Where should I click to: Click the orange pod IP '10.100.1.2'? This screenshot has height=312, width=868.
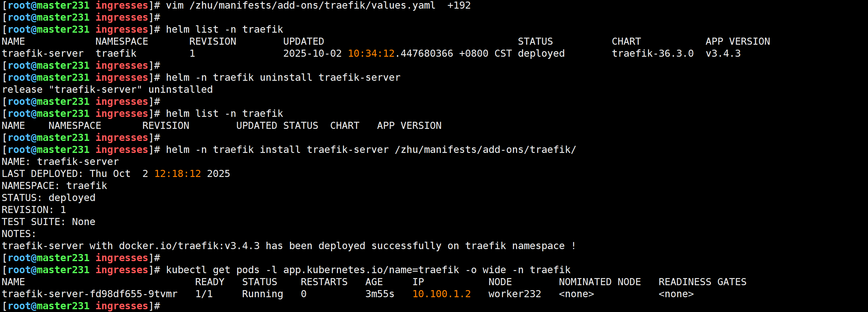tap(442, 294)
